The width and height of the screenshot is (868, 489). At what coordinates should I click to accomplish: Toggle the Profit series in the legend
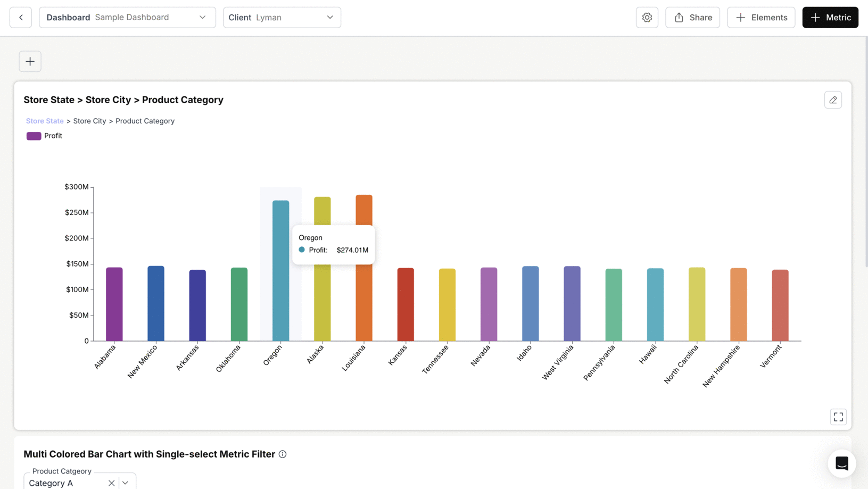[x=53, y=136]
